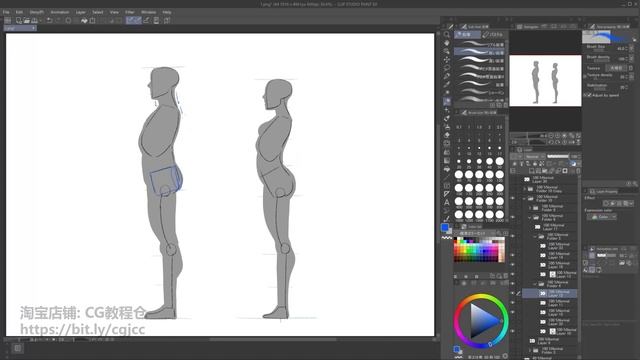640x360 pixels.
Task: Select the Zoom magnifier tool
Action: click(x=447, y=34)
